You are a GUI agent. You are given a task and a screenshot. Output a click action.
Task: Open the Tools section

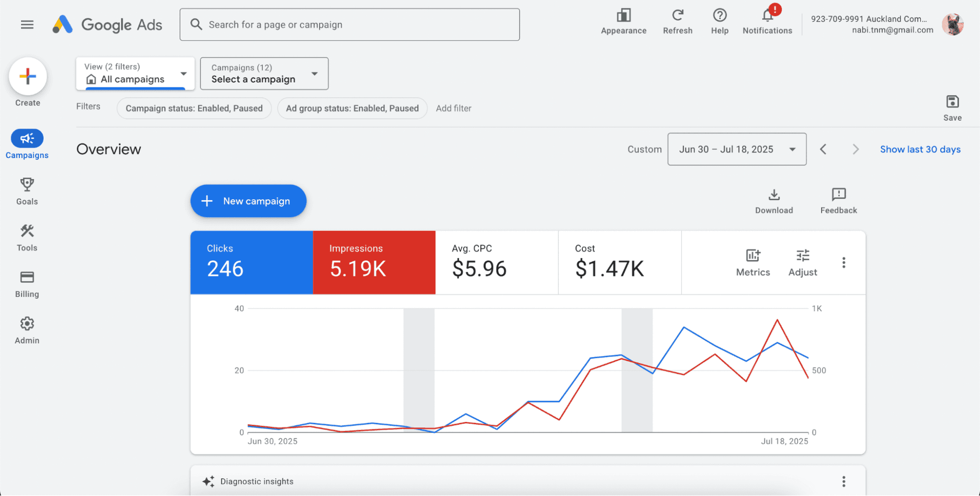click(x=27, y=237)
